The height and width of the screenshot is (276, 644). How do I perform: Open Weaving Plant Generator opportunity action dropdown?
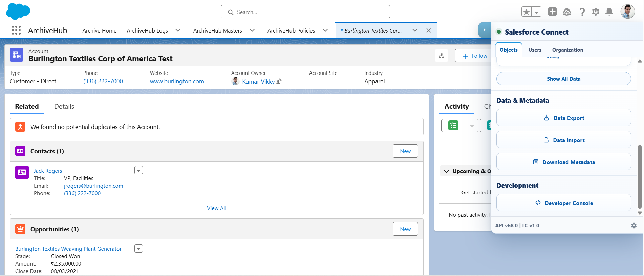point(139,249)
